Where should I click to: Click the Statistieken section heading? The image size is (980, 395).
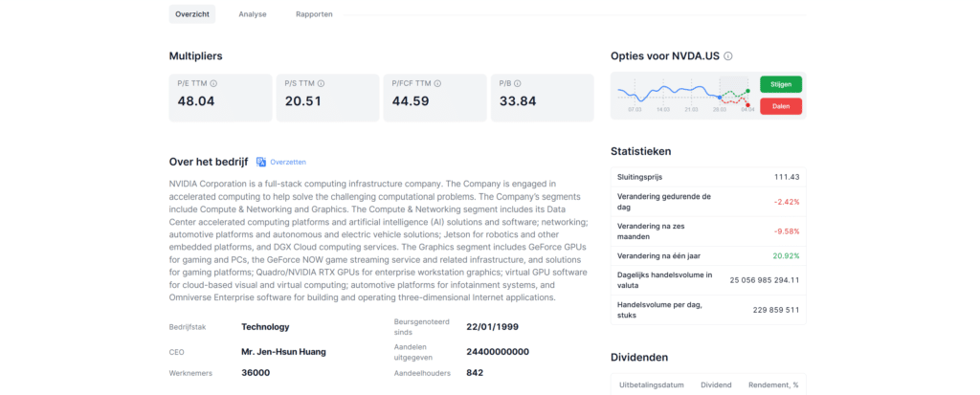tap(641, 151)
